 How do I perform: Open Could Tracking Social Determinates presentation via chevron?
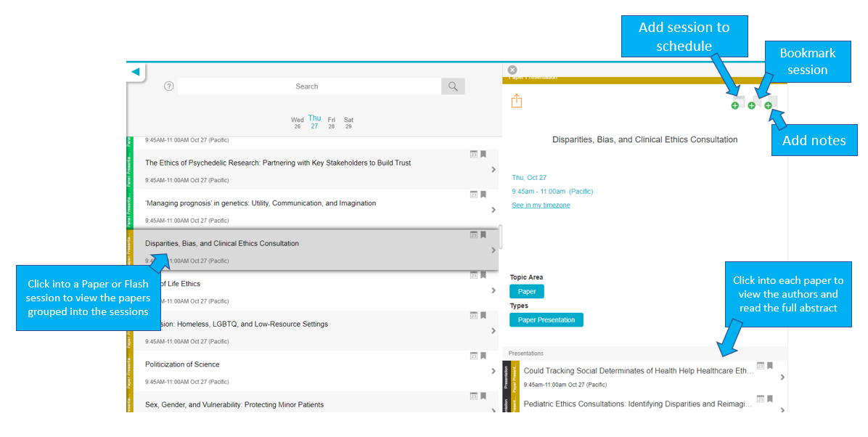[782, 377]
